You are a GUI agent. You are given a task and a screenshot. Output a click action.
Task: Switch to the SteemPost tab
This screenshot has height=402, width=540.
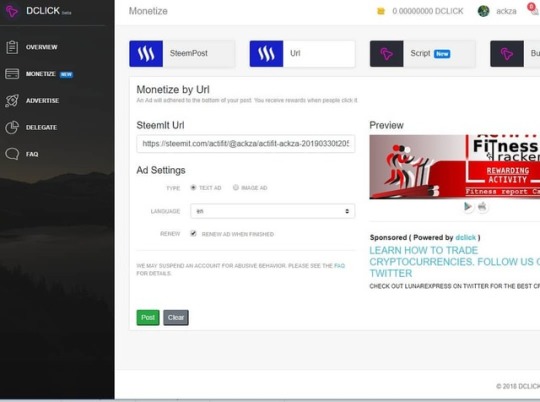(182, 54)
